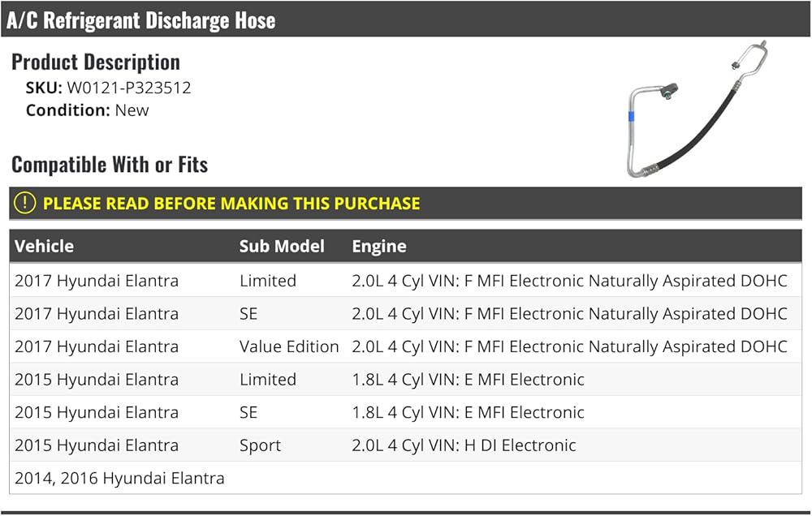Select the 2015 Hyundai Elantra SE row
The image size is (812, 516).
97,412
